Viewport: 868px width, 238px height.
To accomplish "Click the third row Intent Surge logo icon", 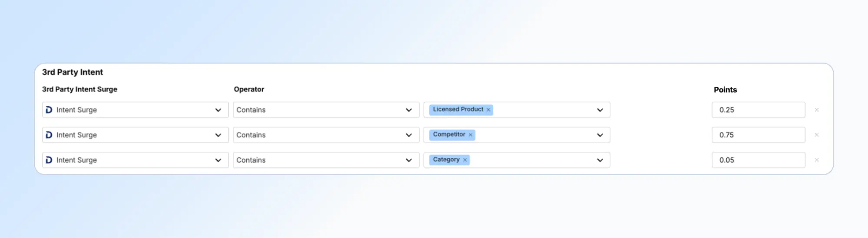I will tap(49, 160).
